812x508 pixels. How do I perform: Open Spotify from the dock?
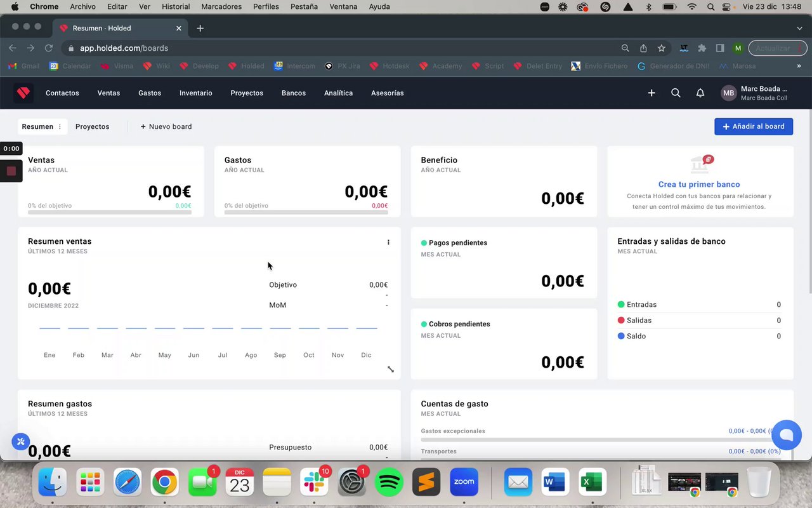pyautogui.click(x=389, y=483)
